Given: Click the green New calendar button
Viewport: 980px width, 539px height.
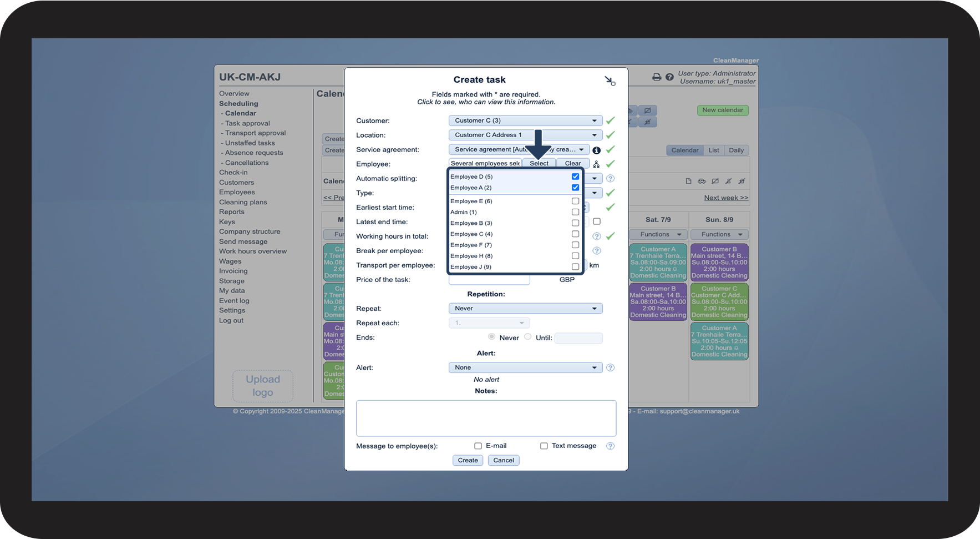Looking at the screenshot, I should [723, 110].
